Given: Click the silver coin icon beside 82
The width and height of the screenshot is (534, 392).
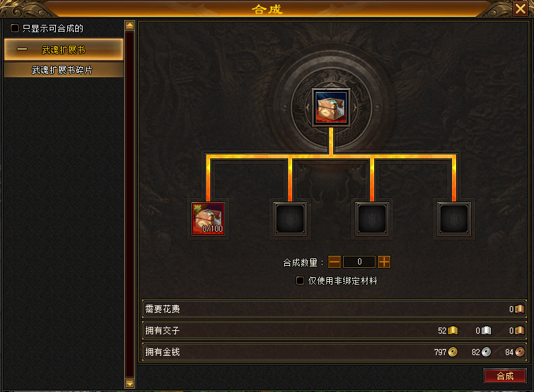Looking at the screenshot, I should click(x=486, y=352).
